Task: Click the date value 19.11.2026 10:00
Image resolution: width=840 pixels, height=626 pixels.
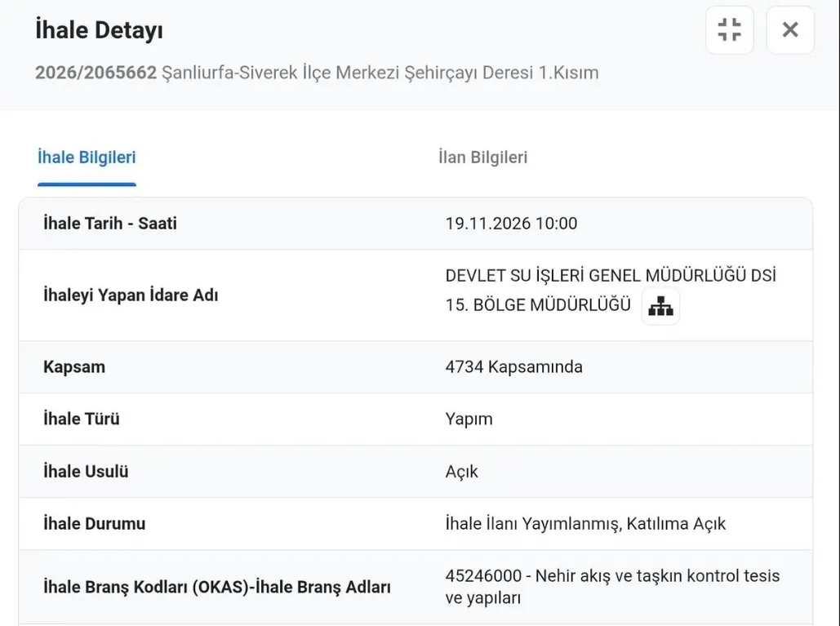Action: tap(511, 224)
